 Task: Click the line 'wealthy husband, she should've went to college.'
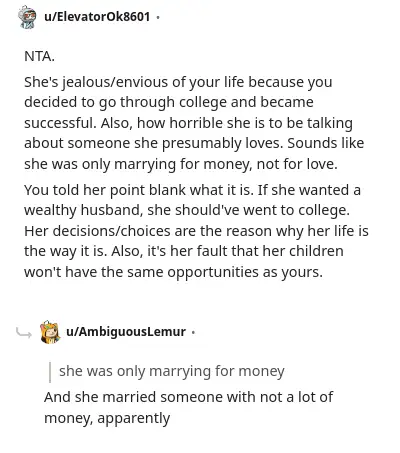pyautogui.click(x=187, y=210)
